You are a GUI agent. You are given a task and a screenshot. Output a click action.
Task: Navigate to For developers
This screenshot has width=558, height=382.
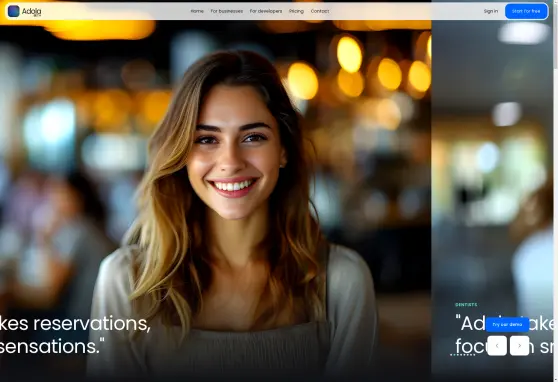click(266, 11)
